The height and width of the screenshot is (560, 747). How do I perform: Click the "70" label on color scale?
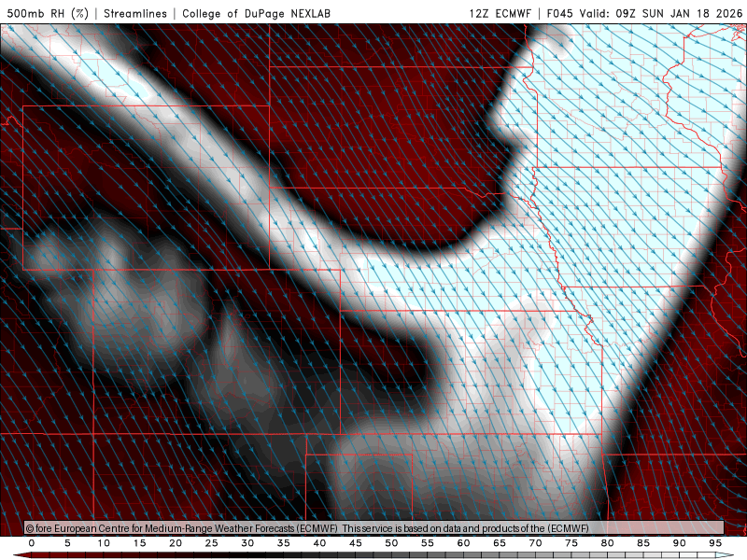535,543
